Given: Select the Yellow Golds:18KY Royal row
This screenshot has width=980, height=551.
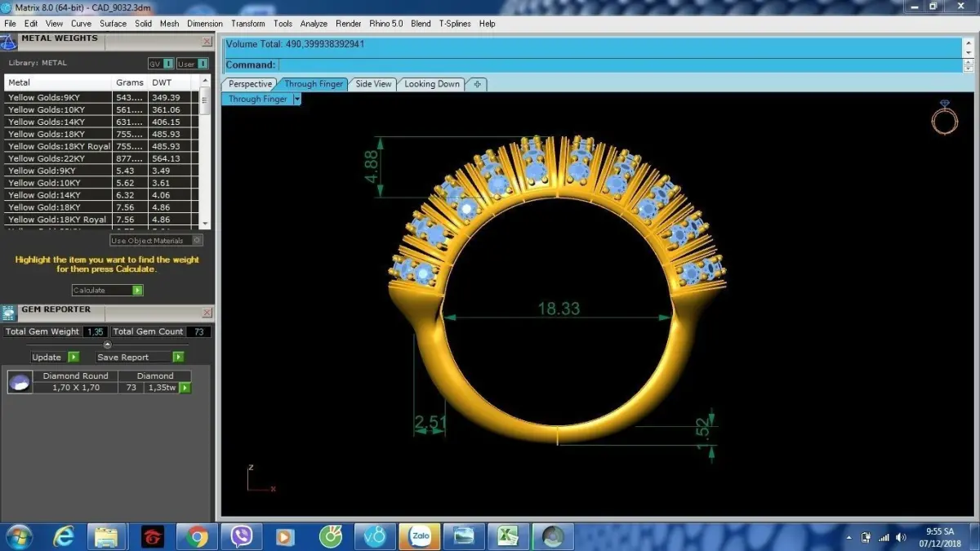Looking at the screenshot, I should tap(101, 146).
